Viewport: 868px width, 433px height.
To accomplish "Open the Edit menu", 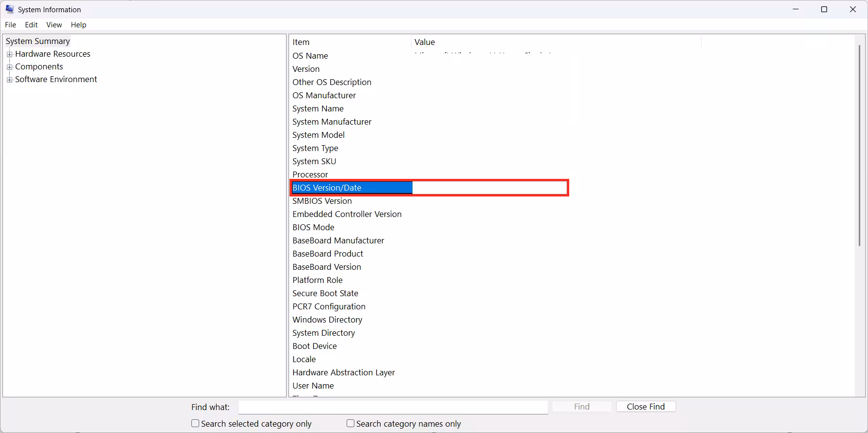I will 31,25.
